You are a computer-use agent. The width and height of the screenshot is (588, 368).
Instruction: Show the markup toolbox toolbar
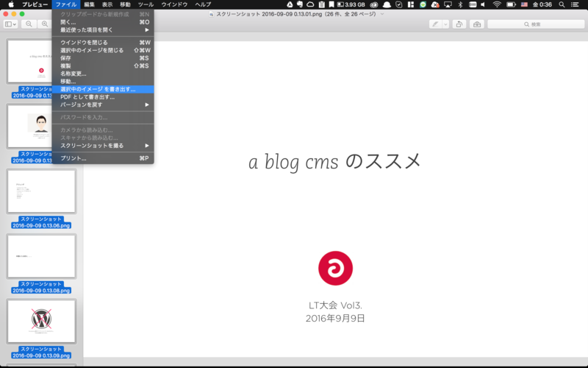477,24
